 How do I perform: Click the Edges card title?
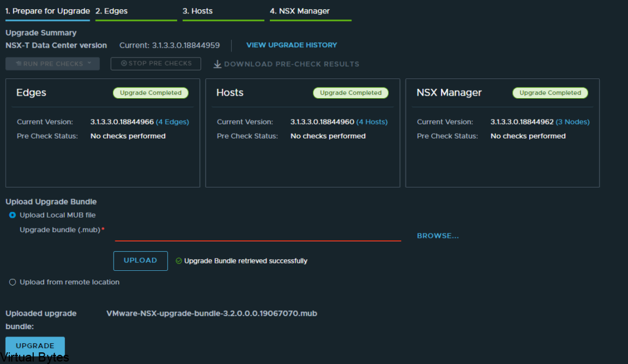[31, 93]
